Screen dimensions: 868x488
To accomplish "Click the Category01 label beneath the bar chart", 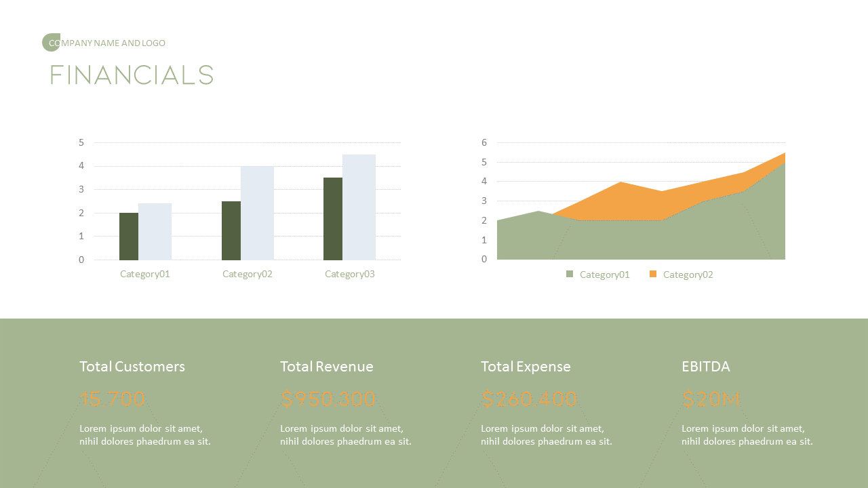I will [x=144, y=274].
